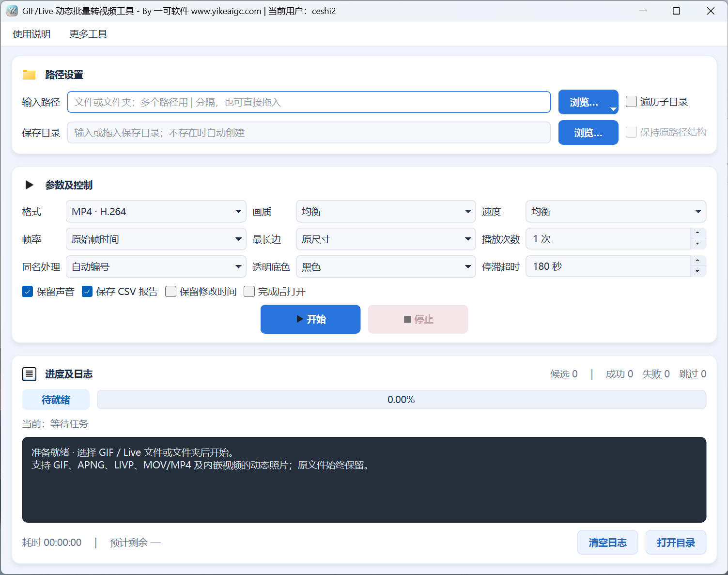Click 浏览 button for 输入路径
This screenshot has width=728, height=575.
click(588, 102)
